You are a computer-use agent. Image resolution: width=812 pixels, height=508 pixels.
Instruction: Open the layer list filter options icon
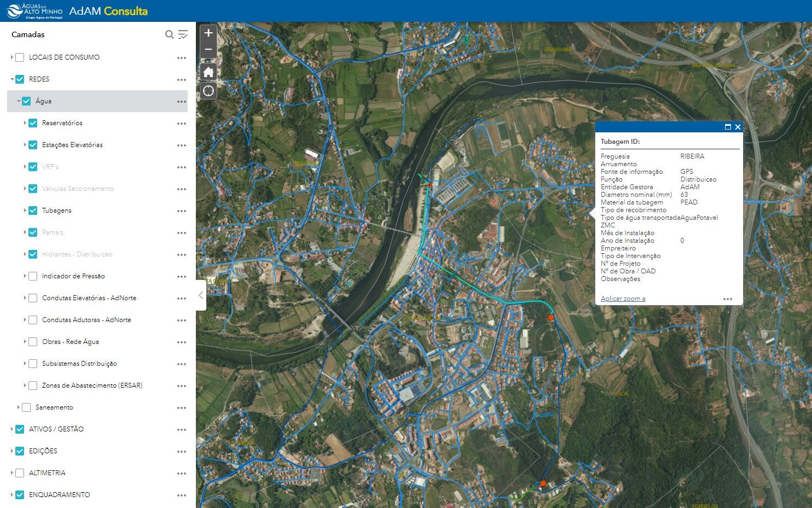(183, 34)
